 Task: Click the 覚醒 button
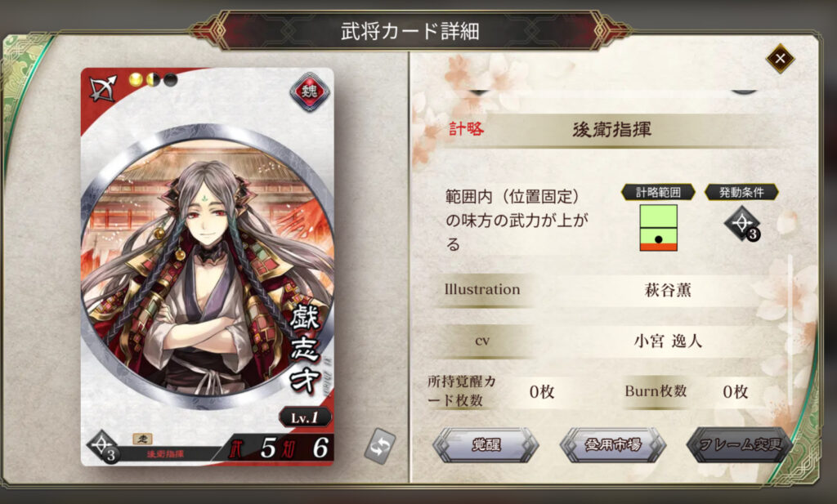point(486,444)
